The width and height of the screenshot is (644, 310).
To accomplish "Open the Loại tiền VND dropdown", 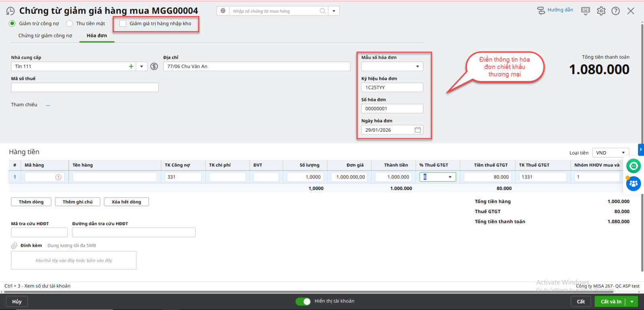I will 623,153.
